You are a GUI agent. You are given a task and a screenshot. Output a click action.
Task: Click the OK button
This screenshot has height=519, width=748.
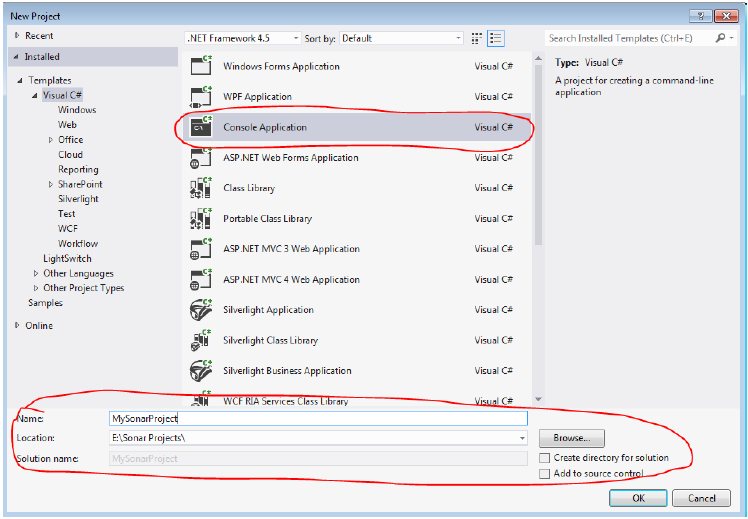(638, 498)
